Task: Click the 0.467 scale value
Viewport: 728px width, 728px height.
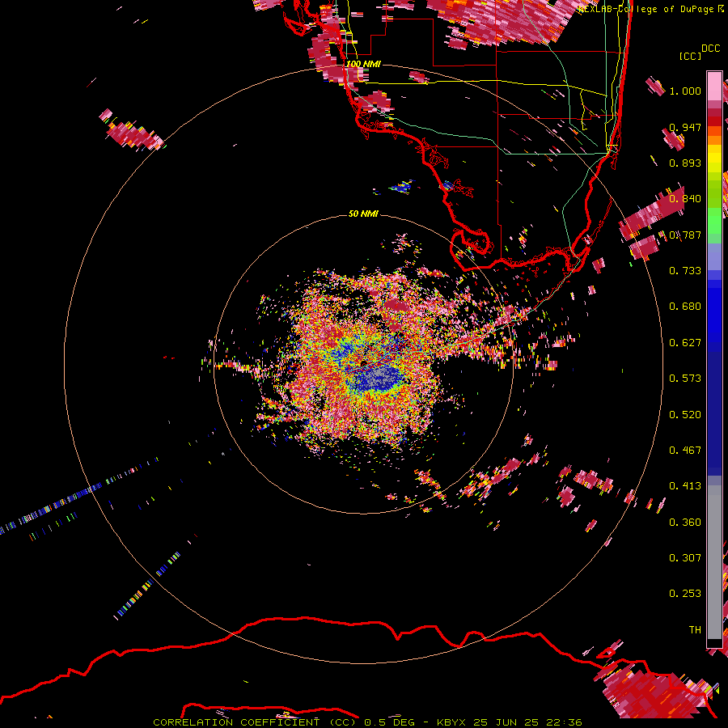Action: (685, 451)
